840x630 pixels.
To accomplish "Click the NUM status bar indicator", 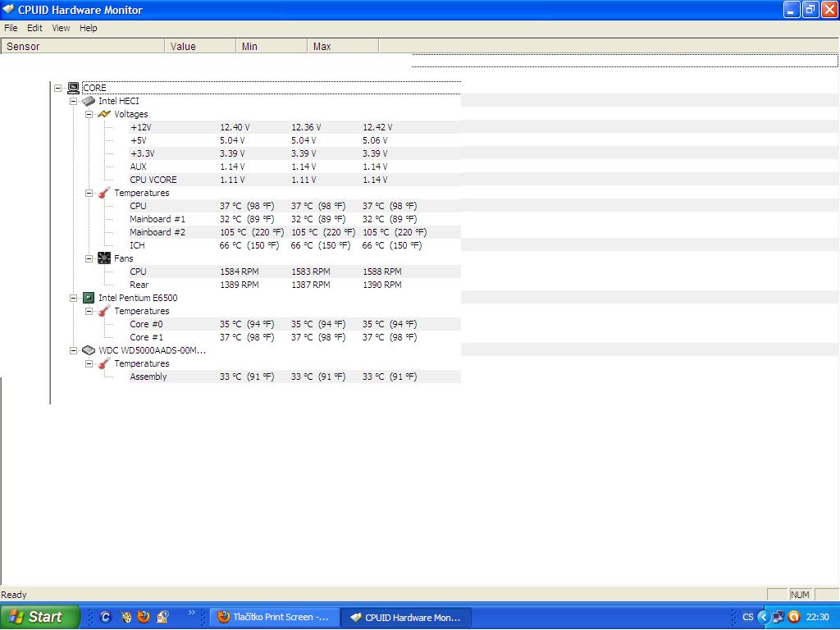I will [800, 595].
